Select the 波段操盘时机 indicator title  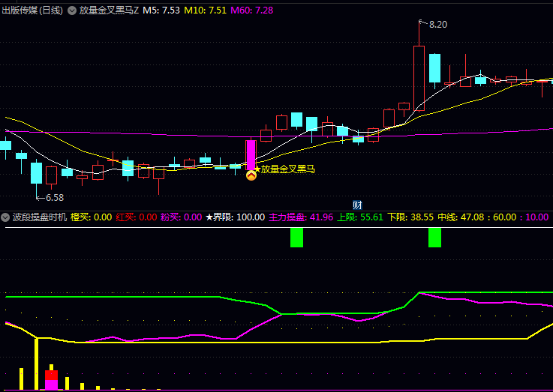click(x=39, y=217)
